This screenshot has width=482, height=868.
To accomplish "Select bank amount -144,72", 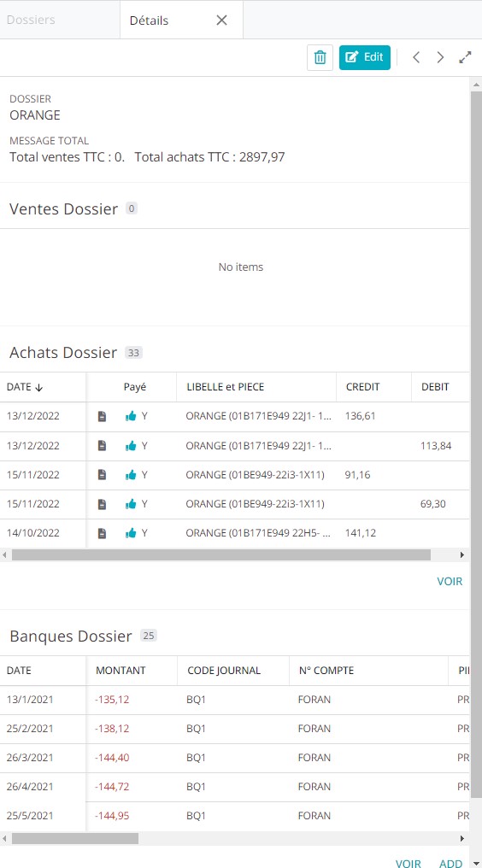I will coord(112,787).
